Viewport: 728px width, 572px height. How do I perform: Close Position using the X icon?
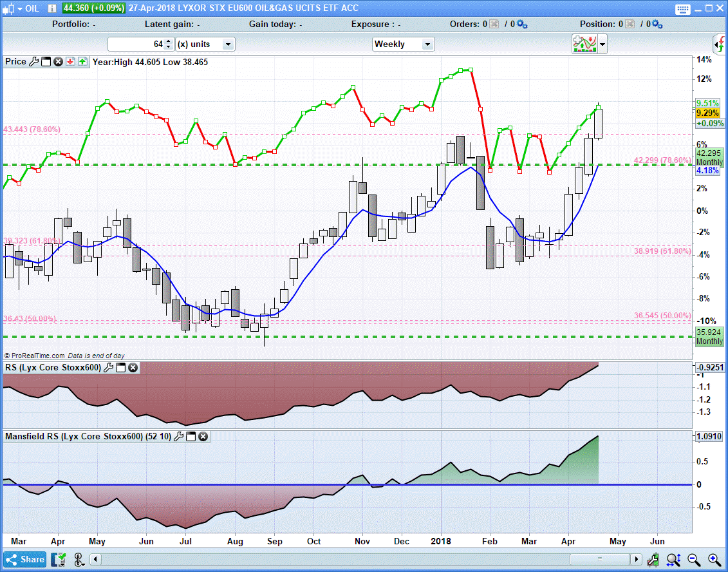tap(630, 24)
